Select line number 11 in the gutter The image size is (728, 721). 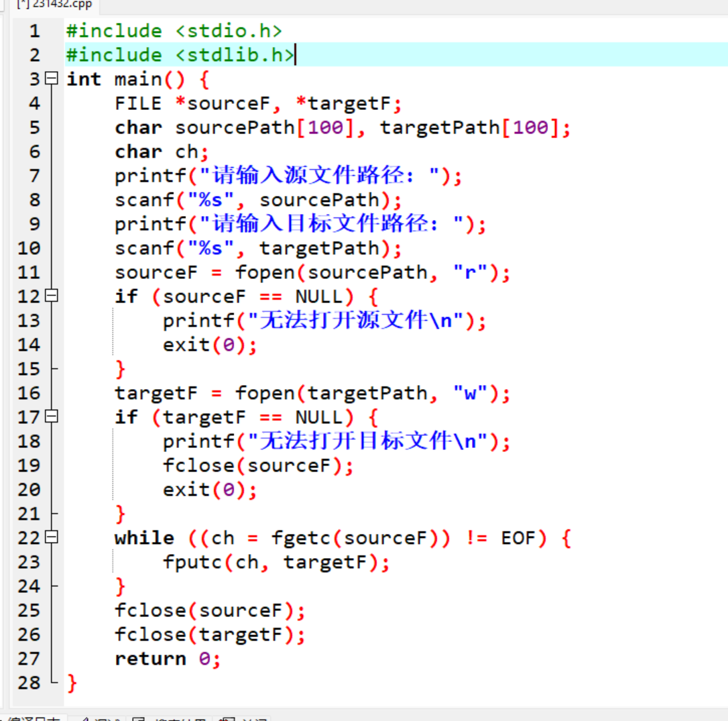point(29,273)
